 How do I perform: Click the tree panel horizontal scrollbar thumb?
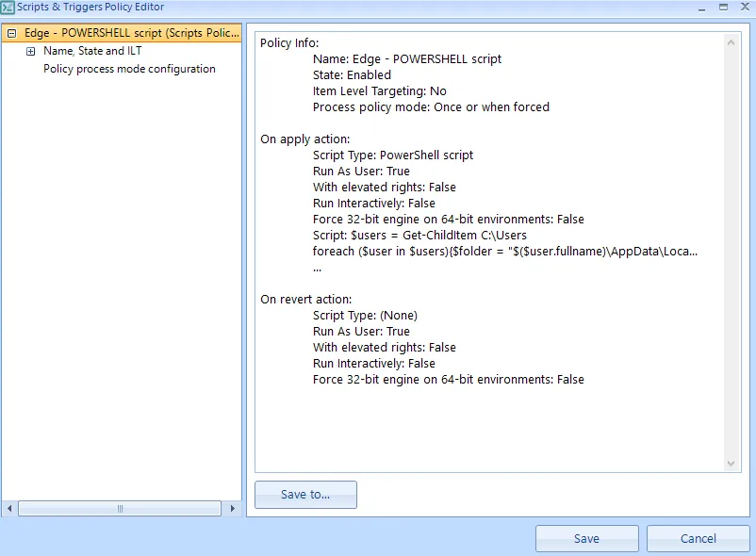click(x=120, y=509)
